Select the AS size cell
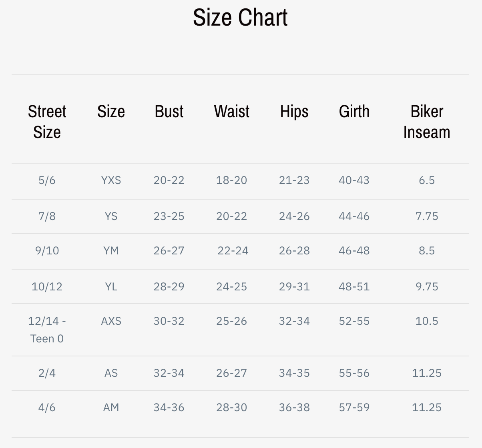The height and width of the screenshot is (448, 482). [111, 373]
